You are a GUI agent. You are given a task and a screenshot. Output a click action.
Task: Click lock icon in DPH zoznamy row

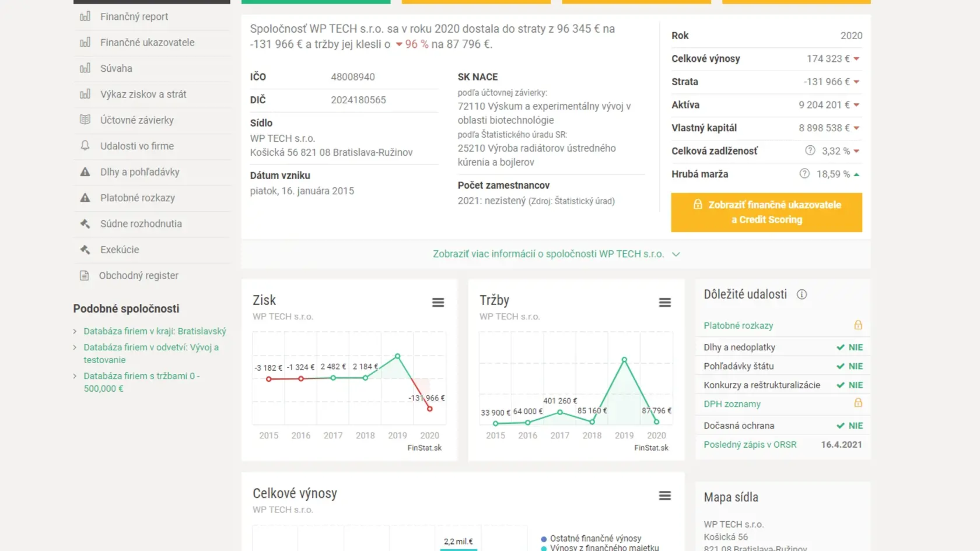tap(858, 403)
